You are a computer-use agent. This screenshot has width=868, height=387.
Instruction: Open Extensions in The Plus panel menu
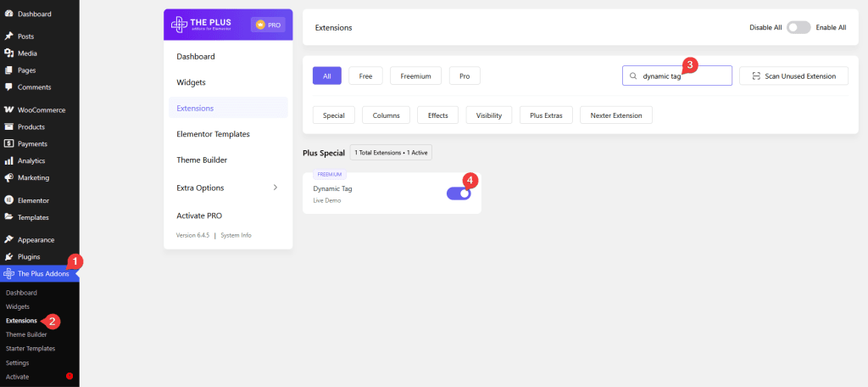[x=228, y=108]
